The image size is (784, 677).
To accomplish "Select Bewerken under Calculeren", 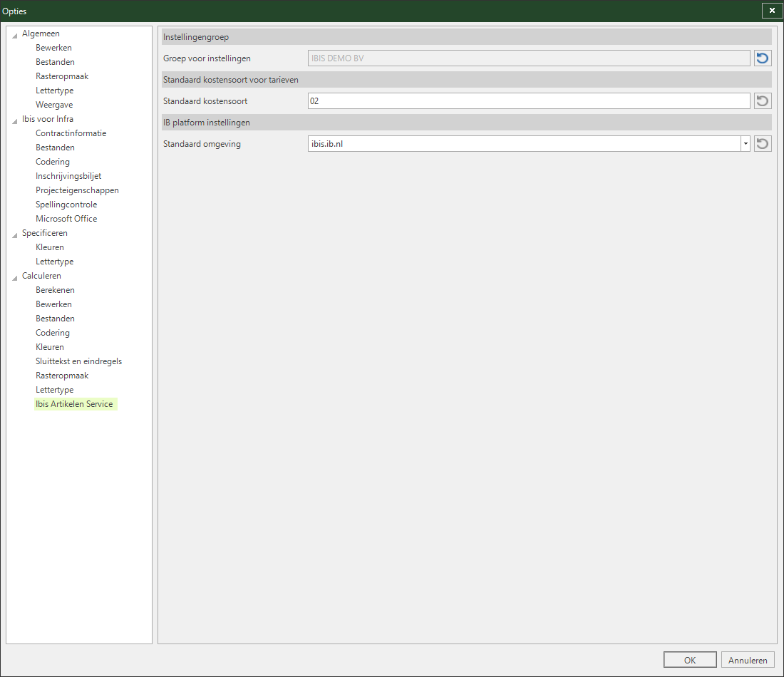I will [53, 304].
